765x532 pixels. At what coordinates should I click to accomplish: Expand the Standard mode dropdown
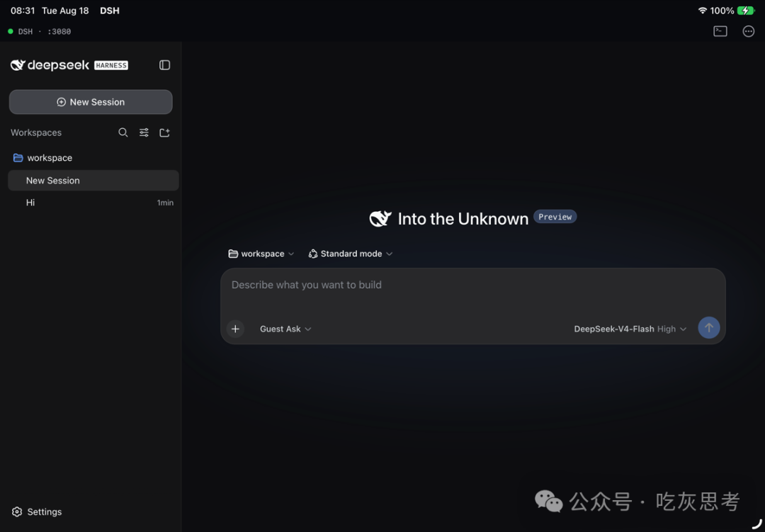351,254
